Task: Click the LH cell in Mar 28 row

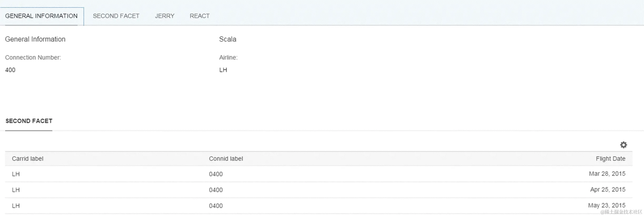Action: (16, 174)
